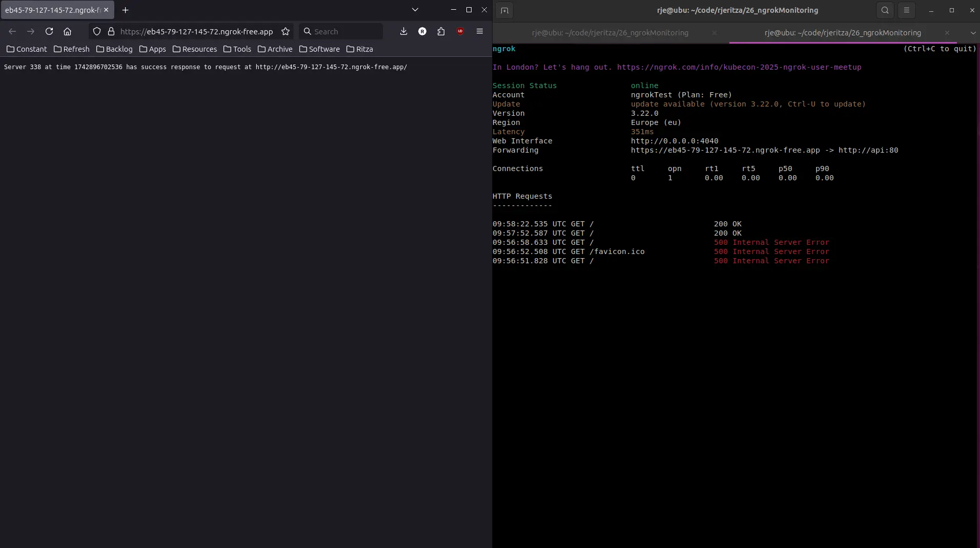Open the Backlog bookmarks folder

(114, 49)
